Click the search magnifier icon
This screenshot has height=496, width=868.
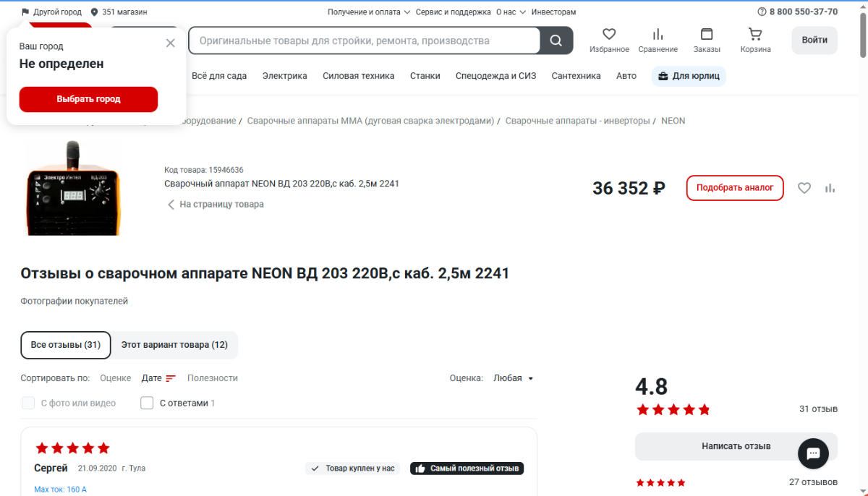coord(556,40)
